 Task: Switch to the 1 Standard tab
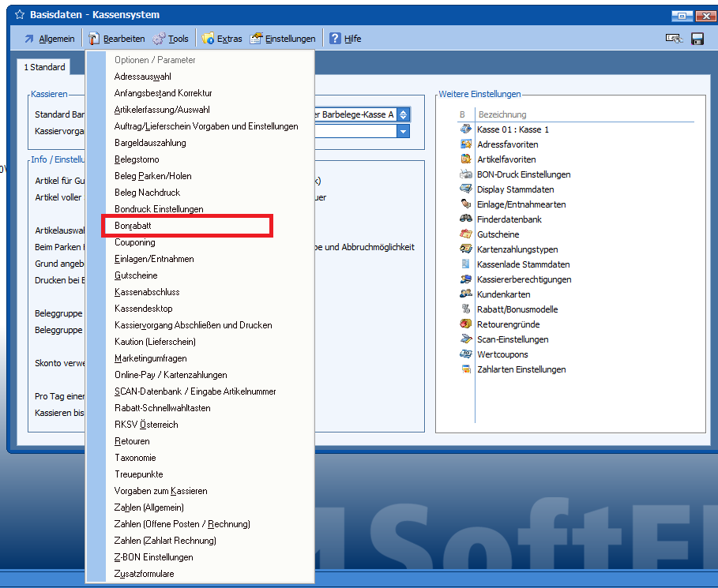click(44, 68)
